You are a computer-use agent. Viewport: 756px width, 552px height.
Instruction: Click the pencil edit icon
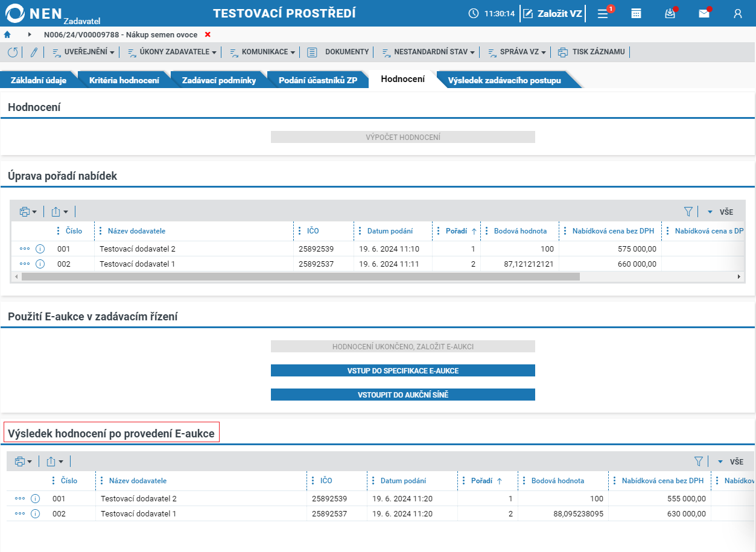pos(34,52)
